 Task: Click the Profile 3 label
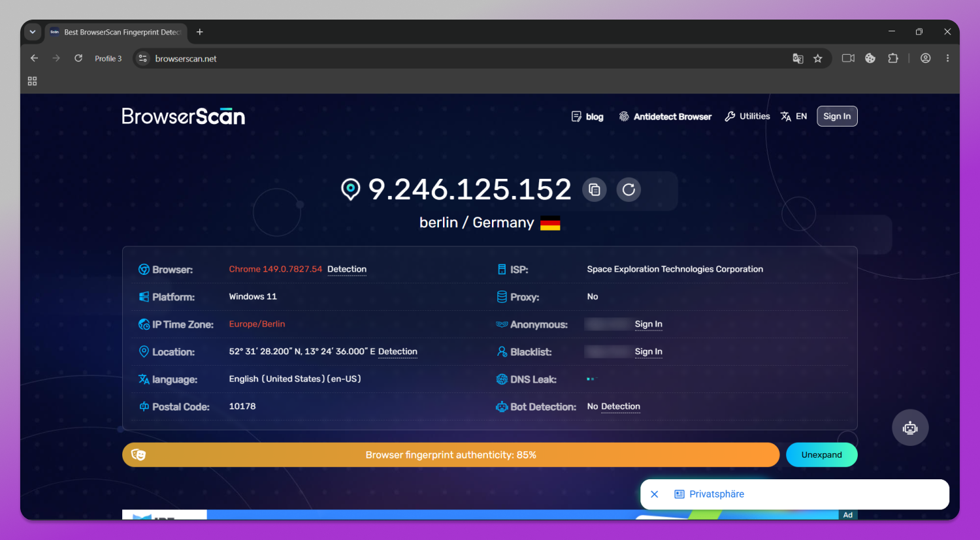coord(108,59)
